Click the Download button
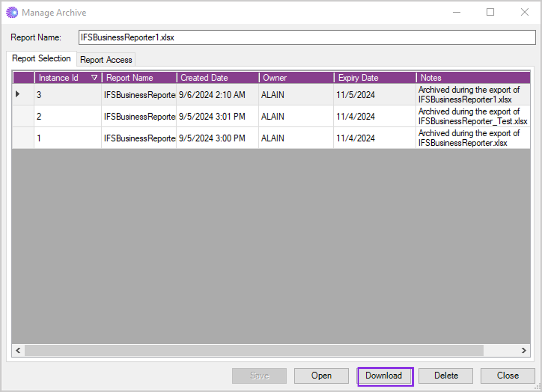Viewport: 542px width, 392px height. click(x=384, y=375)
